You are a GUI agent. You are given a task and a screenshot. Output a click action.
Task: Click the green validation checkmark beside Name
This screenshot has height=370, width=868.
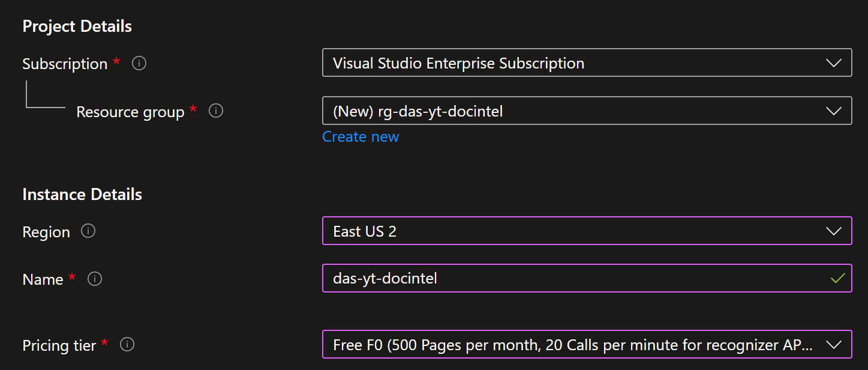coord(837,279)
